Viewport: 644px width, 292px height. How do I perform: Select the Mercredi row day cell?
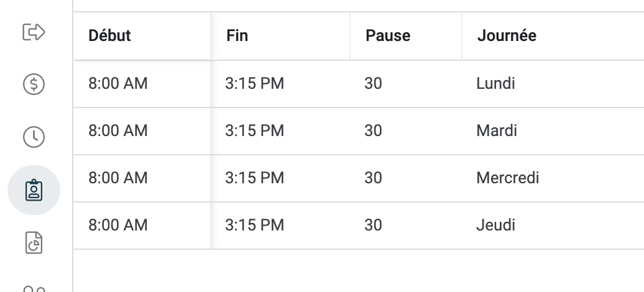[x=508, y=178]
